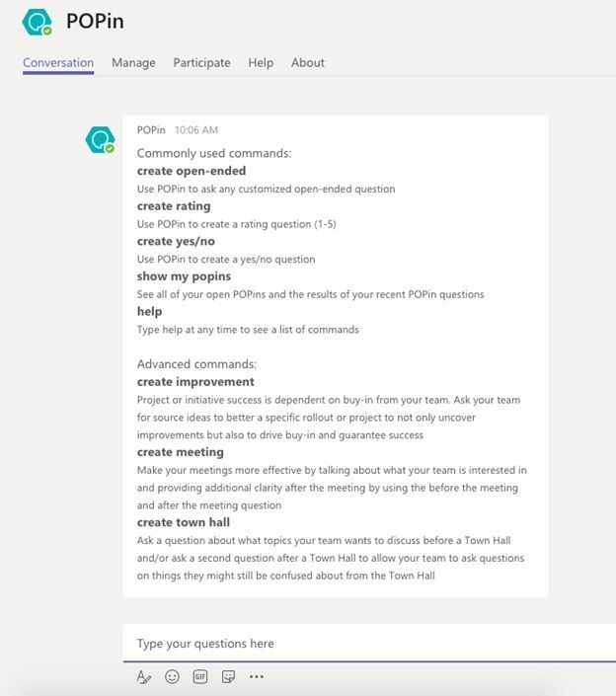This screenshot has height=696, width=616.
Task: Switch to the Manage tab
Action: 133,62
